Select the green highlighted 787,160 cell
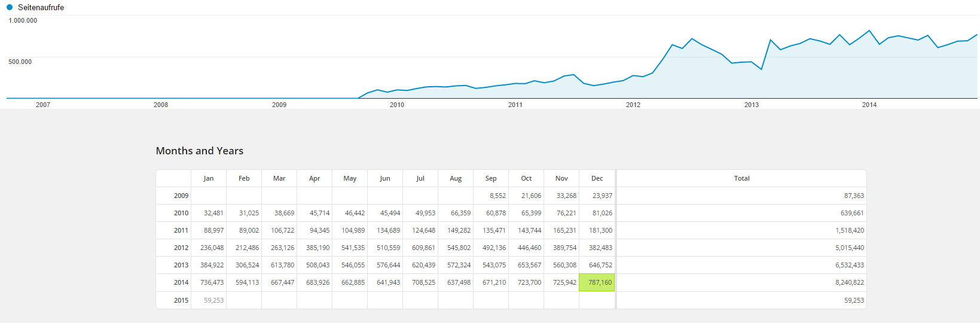Viewport: 980px width, 323px height. click(597, 282)
